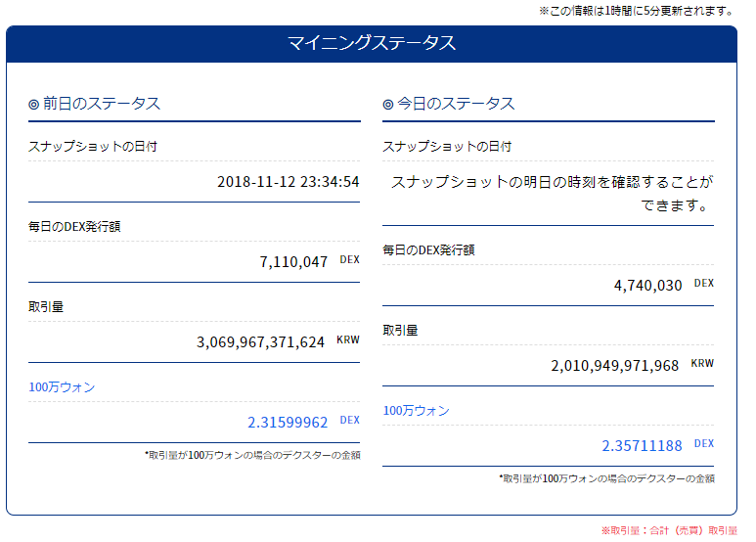The width and height of the screenshot is (756, 542).
Task: Click the 7,110,047 DEX issuance value
Action: pos(293,262)
